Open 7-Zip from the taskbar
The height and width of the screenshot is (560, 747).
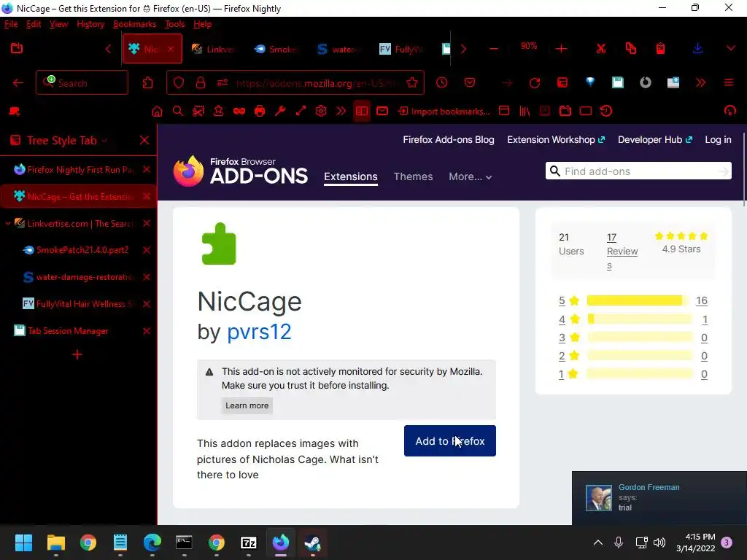click(x=249, y=542)
